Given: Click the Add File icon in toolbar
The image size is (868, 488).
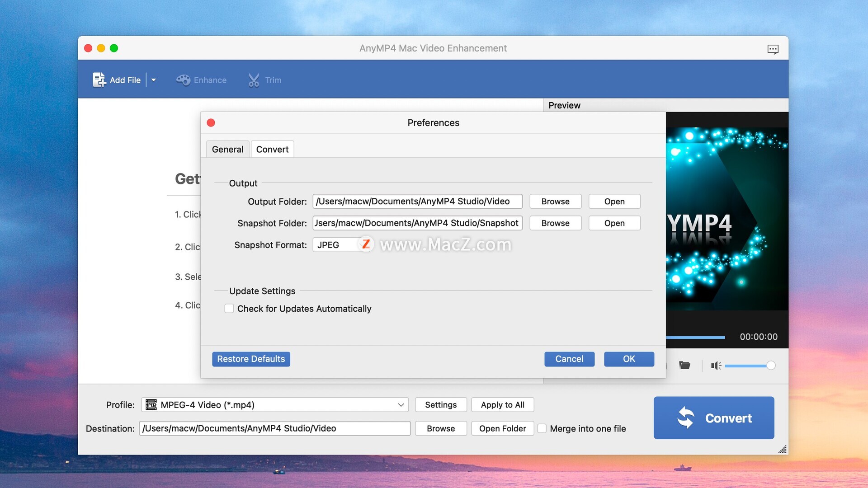Looking at the screenshot, I should 99,80.
